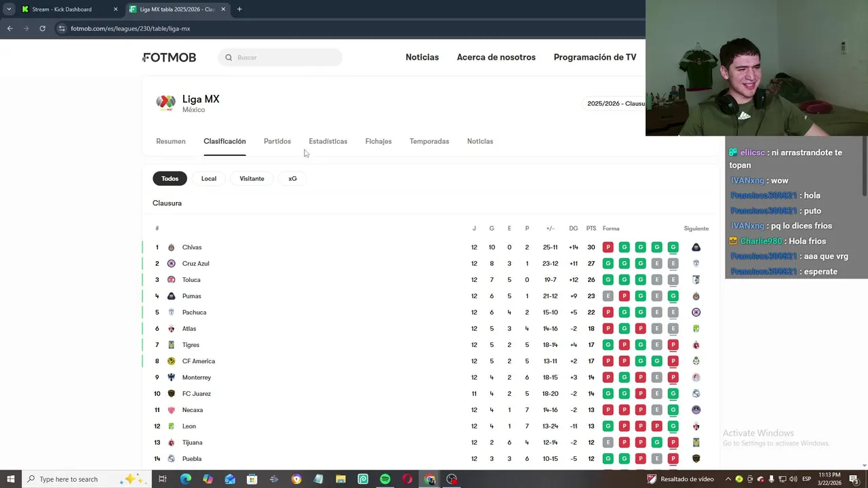Reload the page with browser refresh icon
The image size is (868, 488).
42,28
